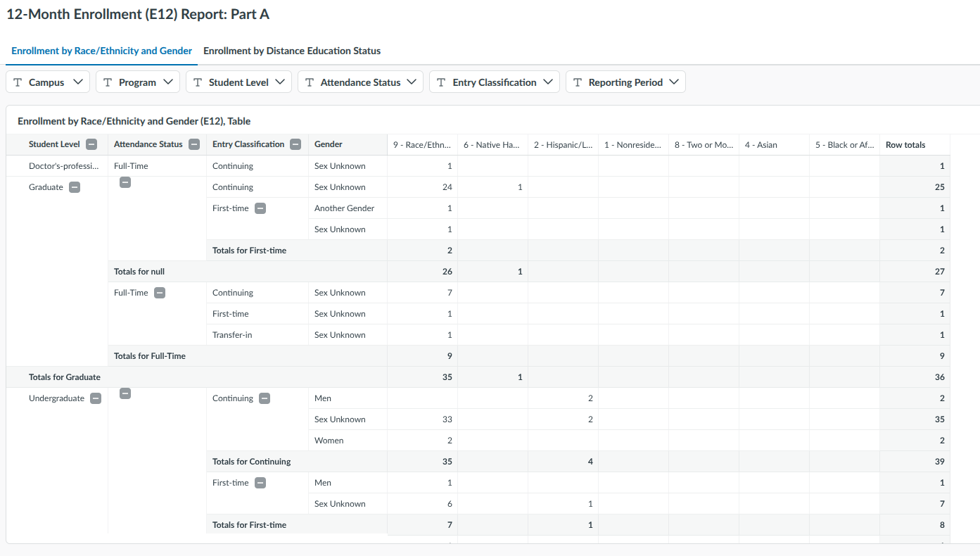The image size is (980, 556).
Task: Select the Doctor's-professional student level cell
Action: point(57,166)
